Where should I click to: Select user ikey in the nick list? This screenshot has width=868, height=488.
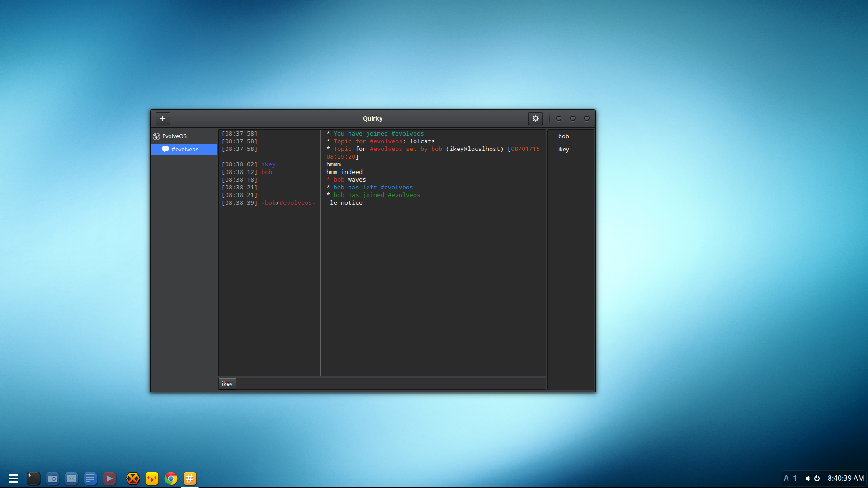(x=563, y=149)
